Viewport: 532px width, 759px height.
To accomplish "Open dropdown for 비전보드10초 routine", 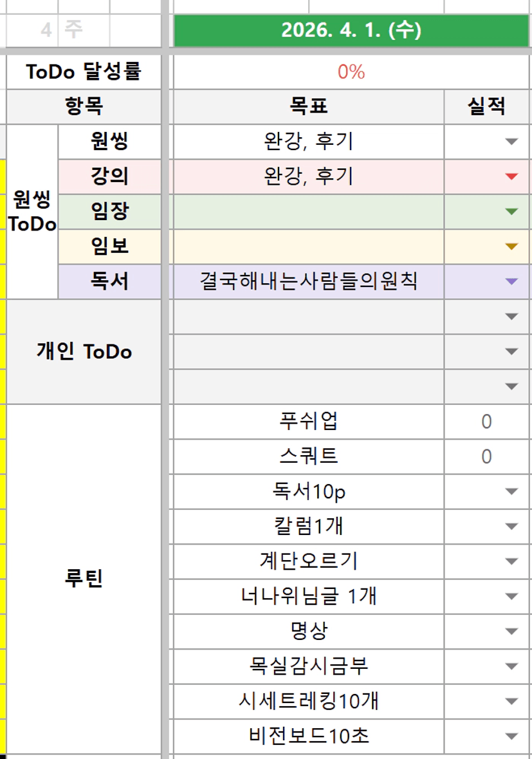I will coord(512,736).
